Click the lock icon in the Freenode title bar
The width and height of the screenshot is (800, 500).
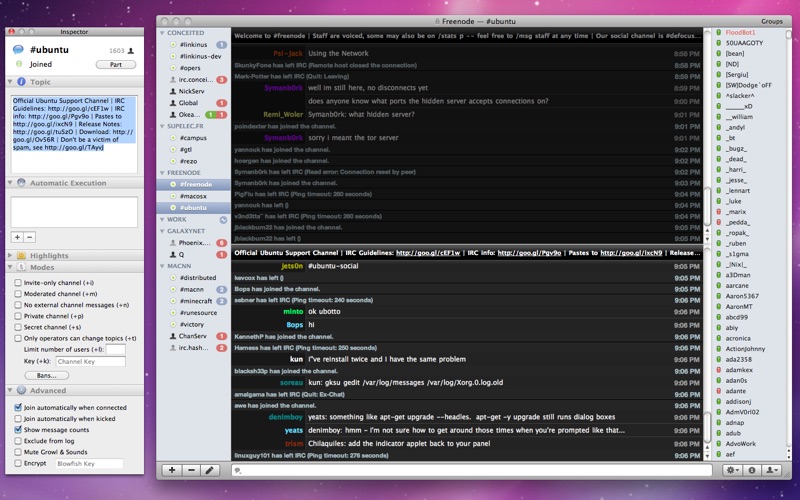437,21
